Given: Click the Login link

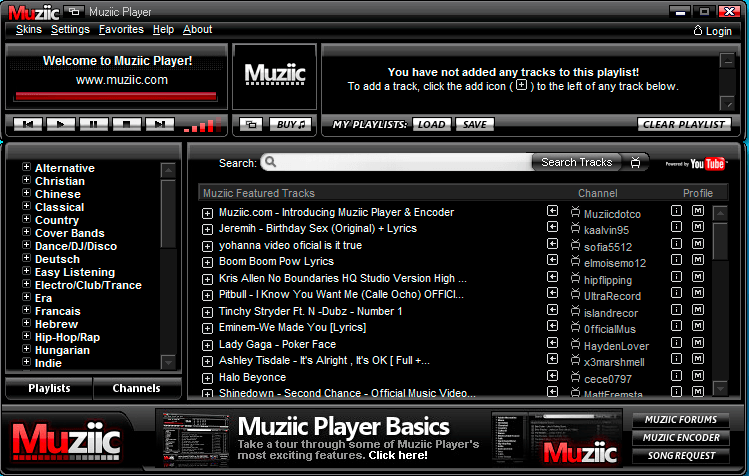Looking at the screenshot, I should click(712, 31).
